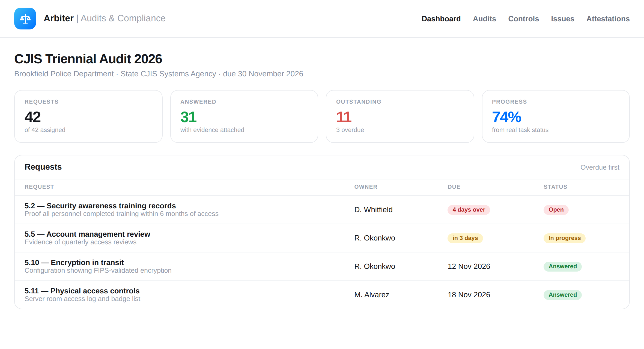Click the STATUS column header
Viewport: 644px width, 349px height.
(555, 187)
